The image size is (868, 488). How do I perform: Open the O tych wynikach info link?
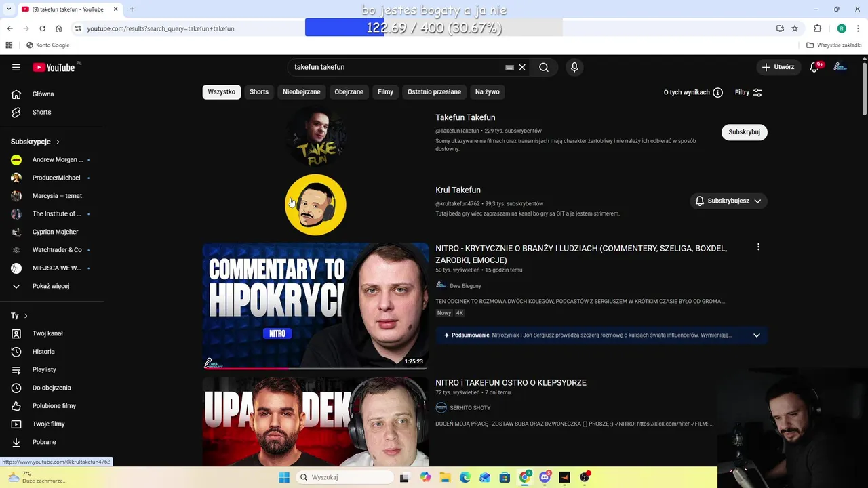point(693,92)
